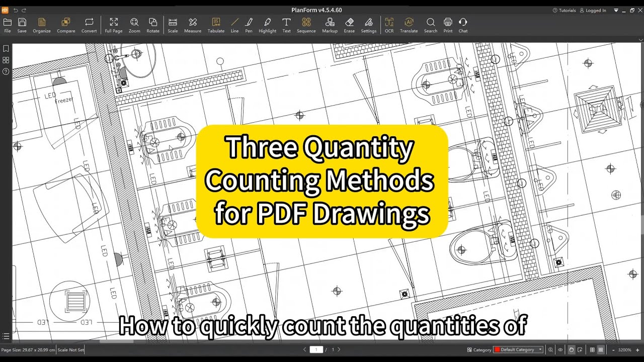644x362 pixels.
Task: Click the Scale Not Set status label
Action: tap(71, 349)
